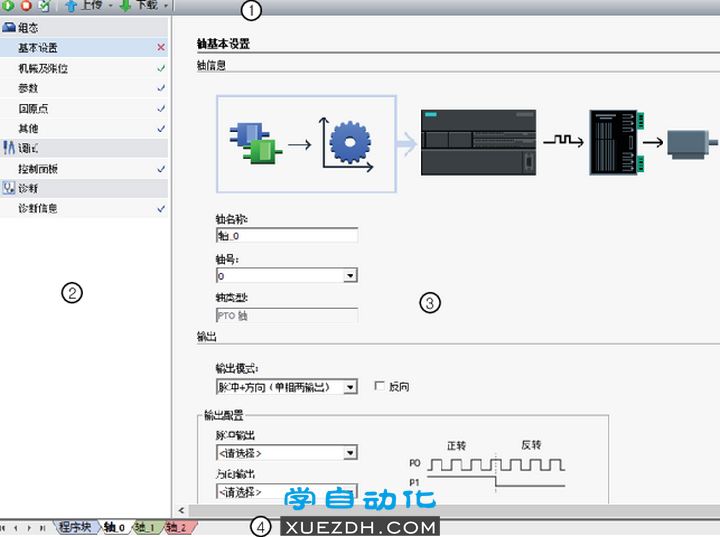The height and width of the screenshot is (537, 720).
Task: Click the 轴名称 text field
Action: [x=287, y=236]
